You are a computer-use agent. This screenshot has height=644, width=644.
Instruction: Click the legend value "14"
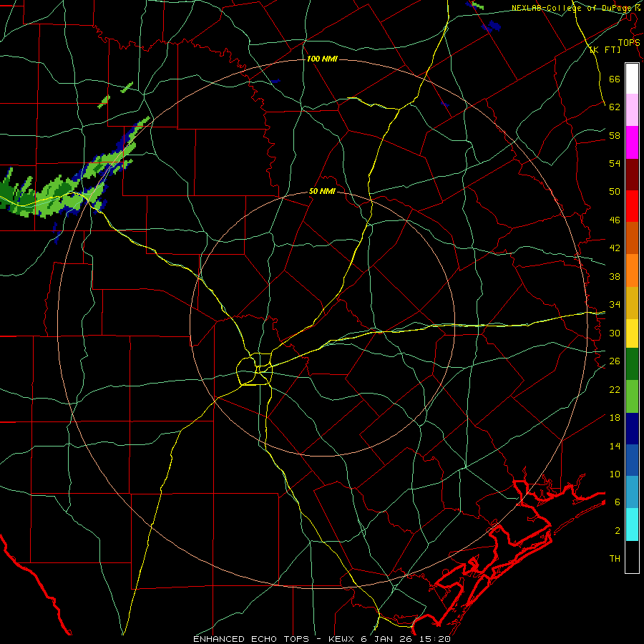coord(615,446)
